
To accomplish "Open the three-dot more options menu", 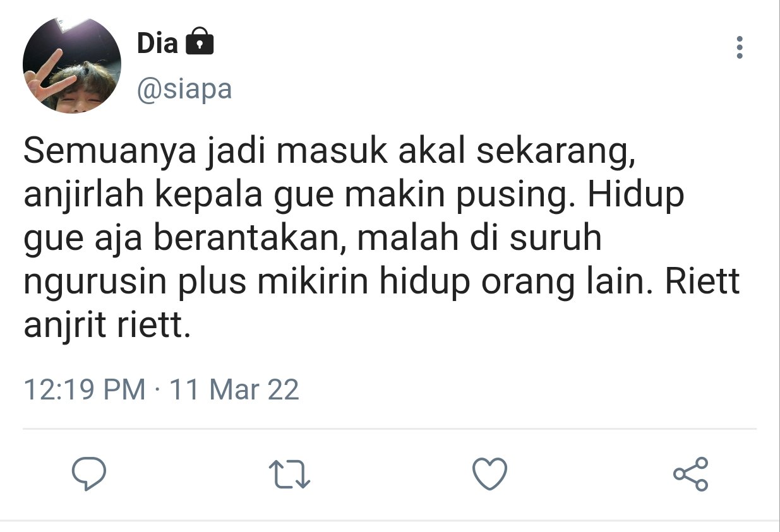I will point(740,47).
